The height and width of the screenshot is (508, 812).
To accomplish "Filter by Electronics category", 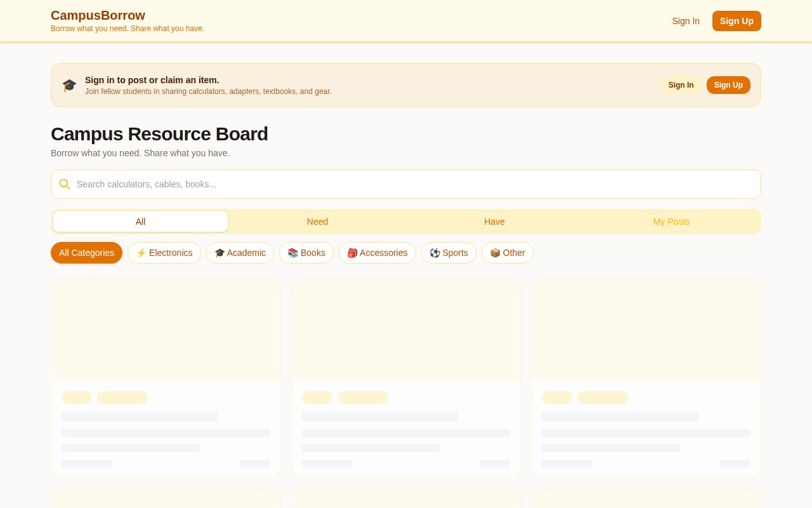I will click(164, 253).
